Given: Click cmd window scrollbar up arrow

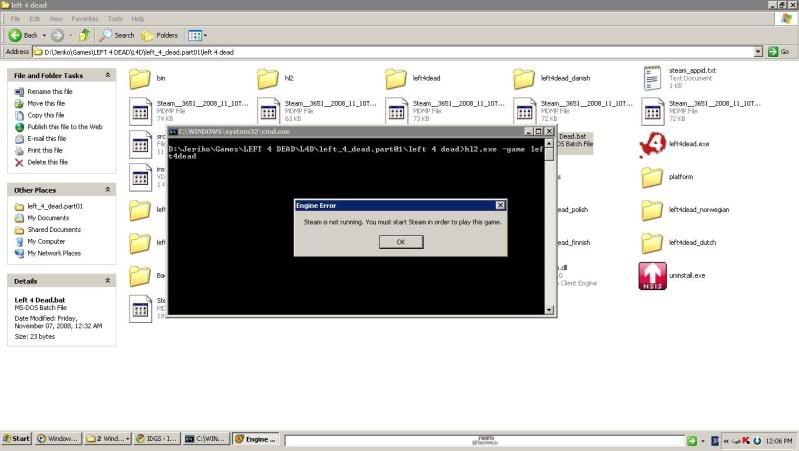Looking at the screenshot, I should point(549,144).
